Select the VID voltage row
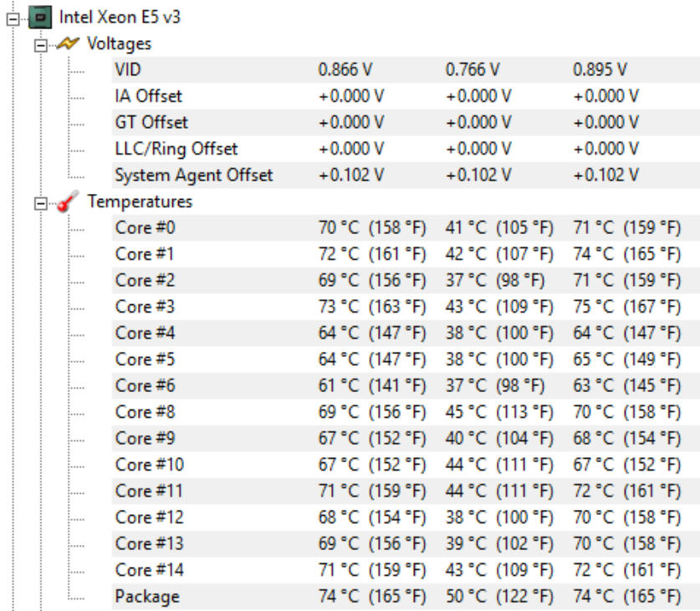The width and height of the screenshot is (700, 611). (x=406, y=69)
